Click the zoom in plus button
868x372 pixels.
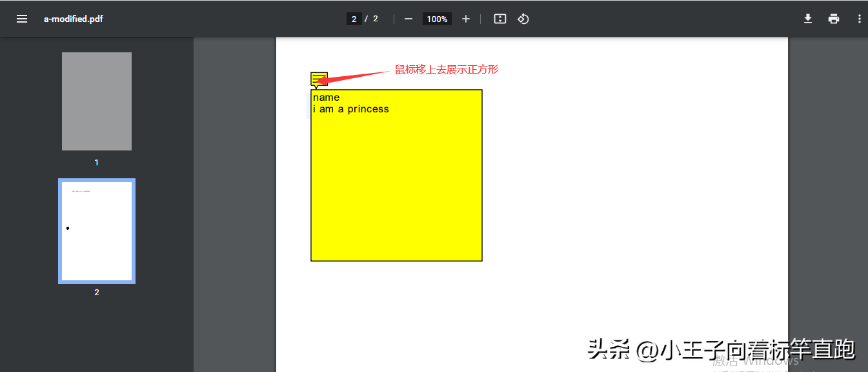tap(466, 19)
